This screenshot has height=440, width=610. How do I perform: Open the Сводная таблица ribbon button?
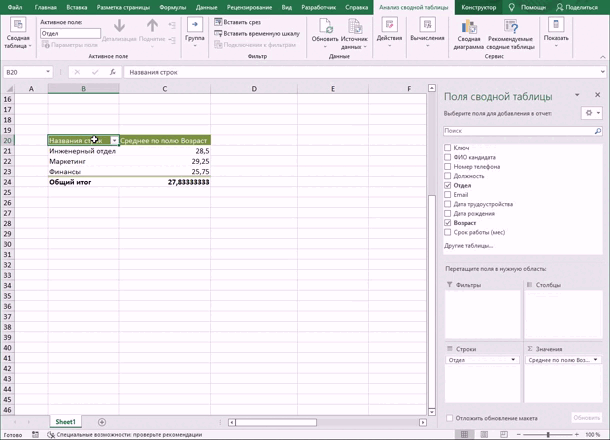pos(18,34)
